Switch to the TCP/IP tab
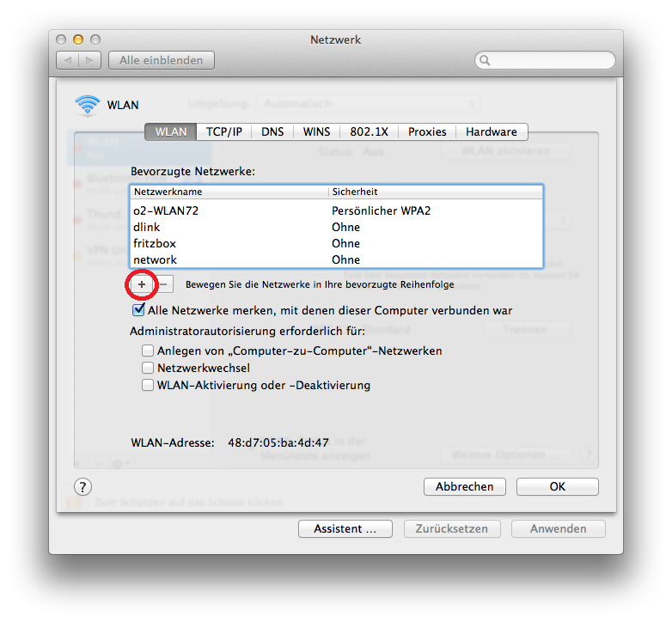The height and width of the screenshot is (622, 672). tap(223, 132)
